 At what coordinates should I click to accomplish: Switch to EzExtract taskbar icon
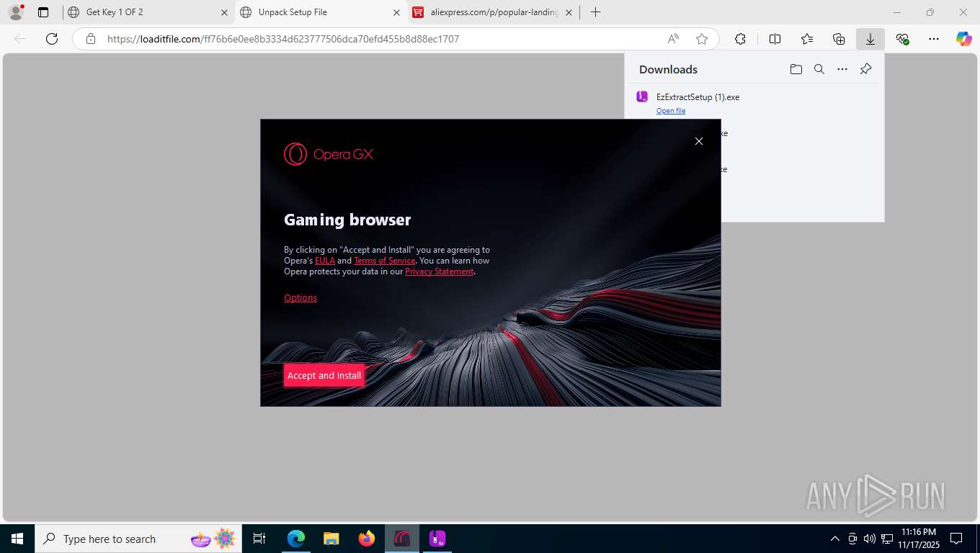click(x=437, y=539)
